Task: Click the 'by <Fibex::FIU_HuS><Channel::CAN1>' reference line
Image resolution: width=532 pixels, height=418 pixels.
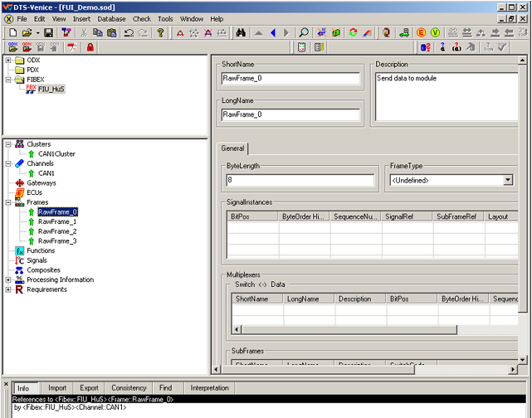Action: coord(70,407)
